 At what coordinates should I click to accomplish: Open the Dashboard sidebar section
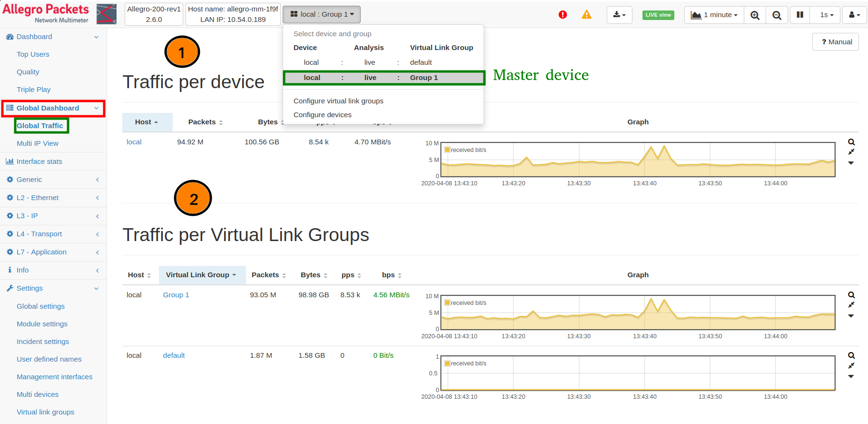(x=34, y=37)
